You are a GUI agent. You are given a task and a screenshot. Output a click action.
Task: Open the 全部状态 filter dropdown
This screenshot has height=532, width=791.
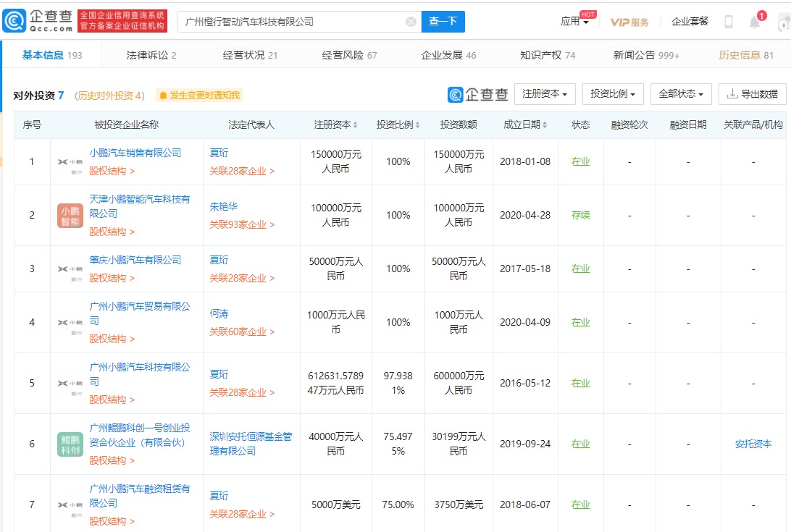tap(681, 94)
